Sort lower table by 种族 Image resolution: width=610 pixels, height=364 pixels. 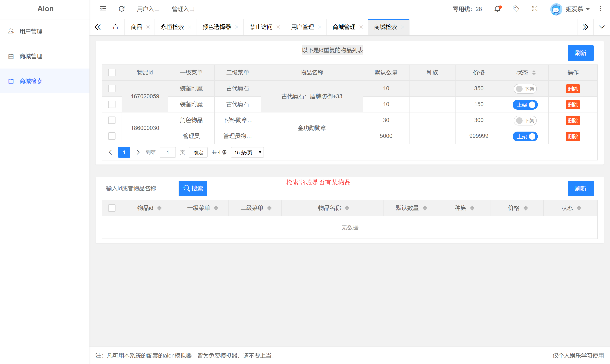pos(472,208)
